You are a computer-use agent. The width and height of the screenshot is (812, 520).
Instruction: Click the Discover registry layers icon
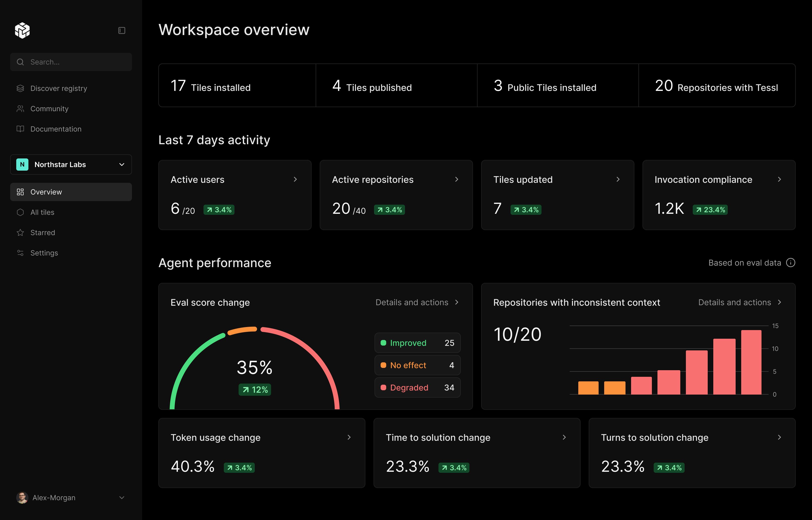coord(20,88)
